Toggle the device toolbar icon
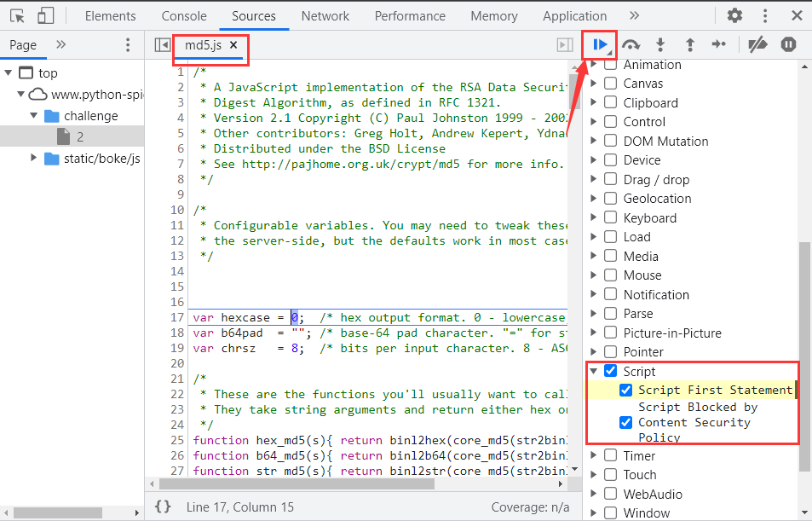 click(x=45, y=16)
